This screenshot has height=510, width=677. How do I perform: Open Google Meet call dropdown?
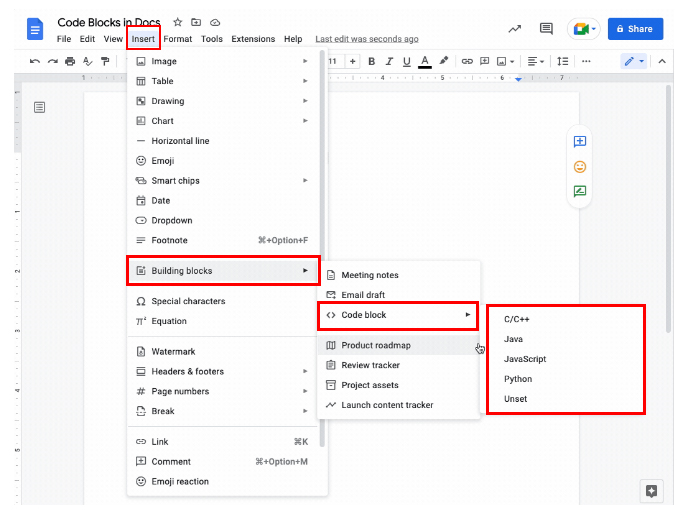coord(584,29)
